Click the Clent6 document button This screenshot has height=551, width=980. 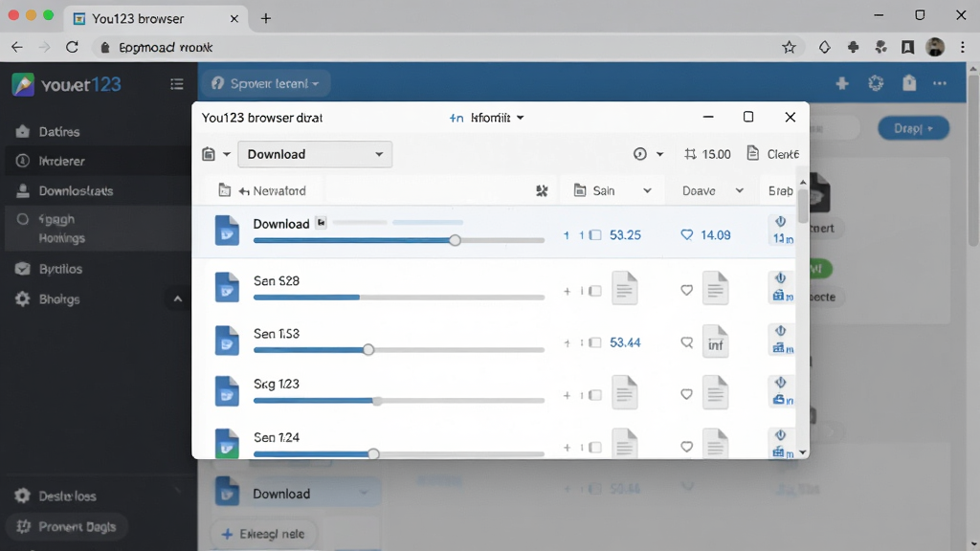point(773,154)
